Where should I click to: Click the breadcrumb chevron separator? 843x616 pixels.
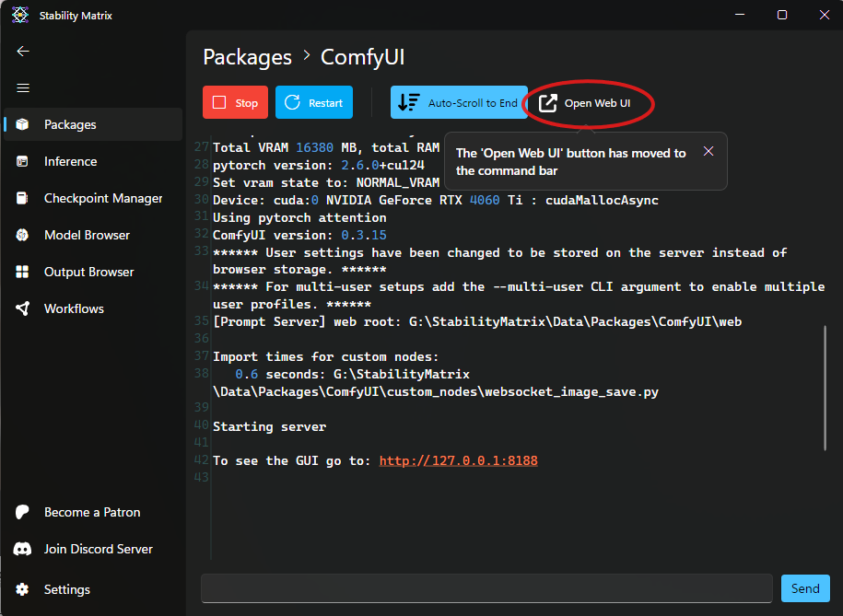click(307, 55)
